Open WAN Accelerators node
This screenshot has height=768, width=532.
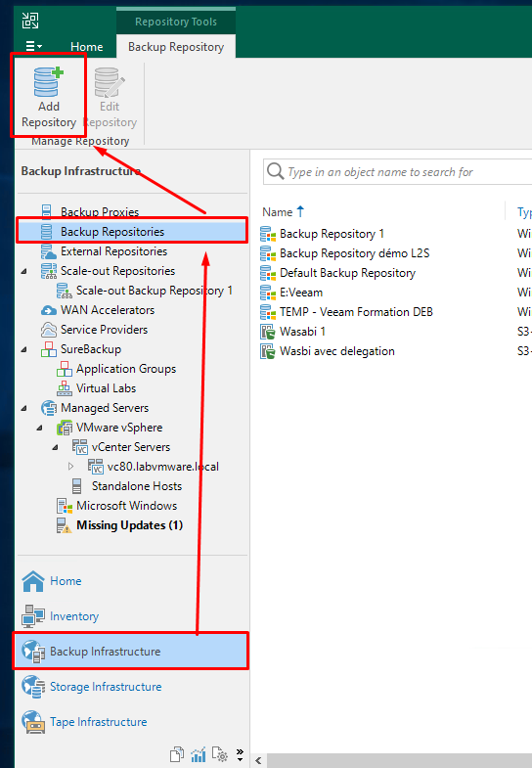pyautogui.click(x=108, y=310)
